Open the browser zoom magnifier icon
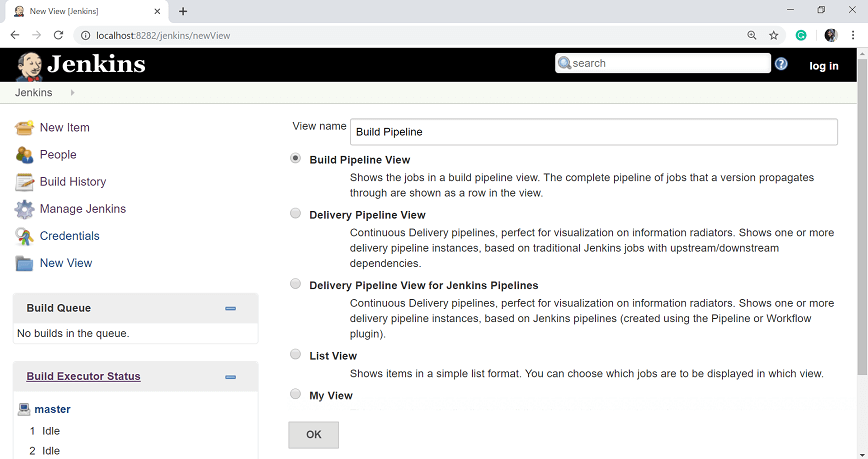The width and height of the screenshot is (868, 459). [752, 35]
